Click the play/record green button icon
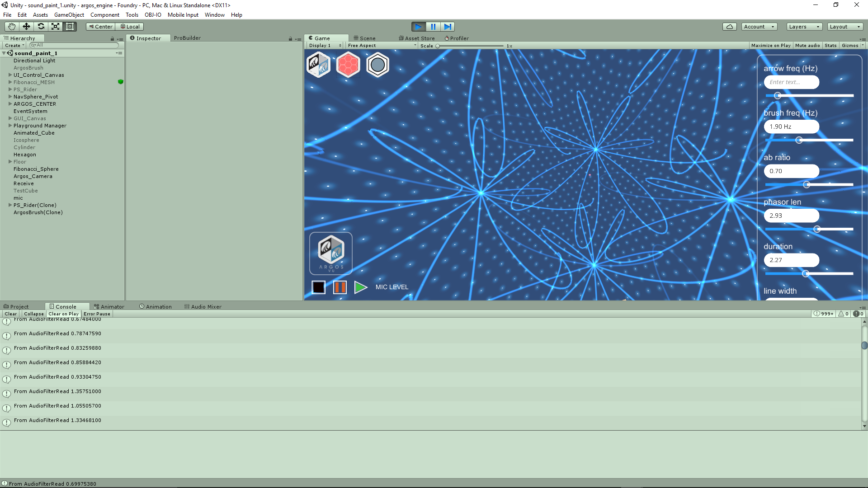868x488 pixels. (x=359, y=287)
